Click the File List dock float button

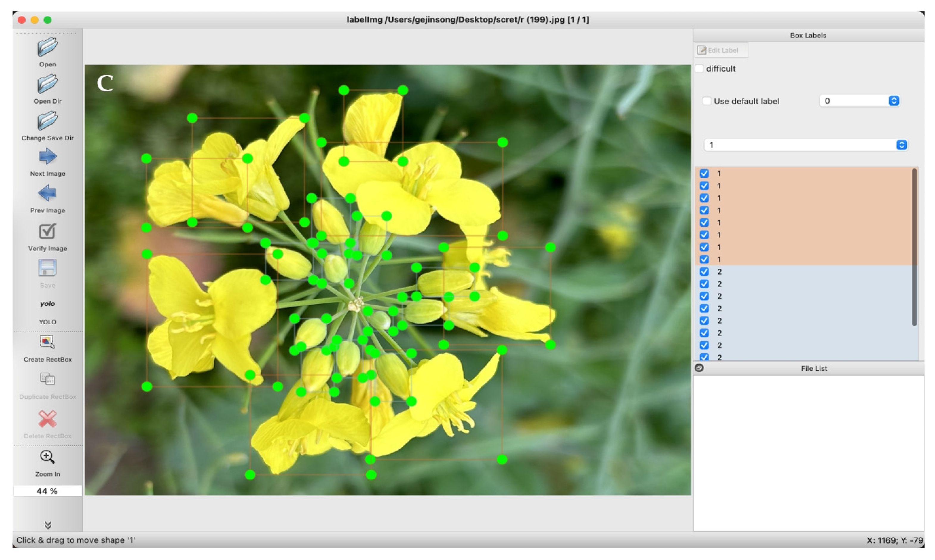699,368
